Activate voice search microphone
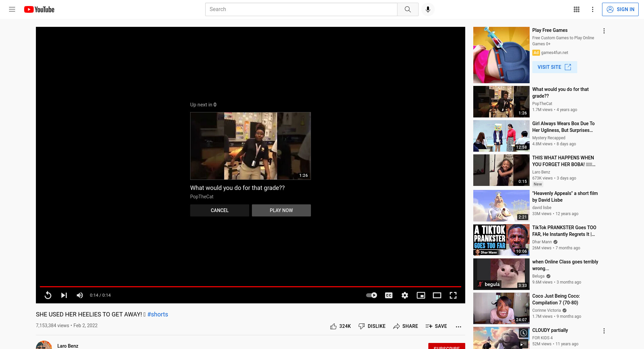 click(x=428, y=9)
